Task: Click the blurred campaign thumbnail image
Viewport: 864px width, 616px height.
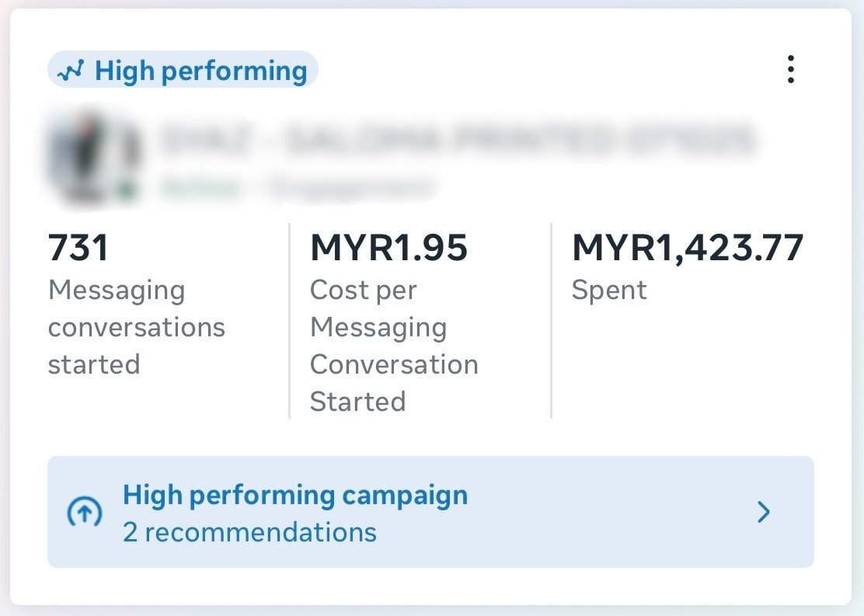Action: click(92, 159)
